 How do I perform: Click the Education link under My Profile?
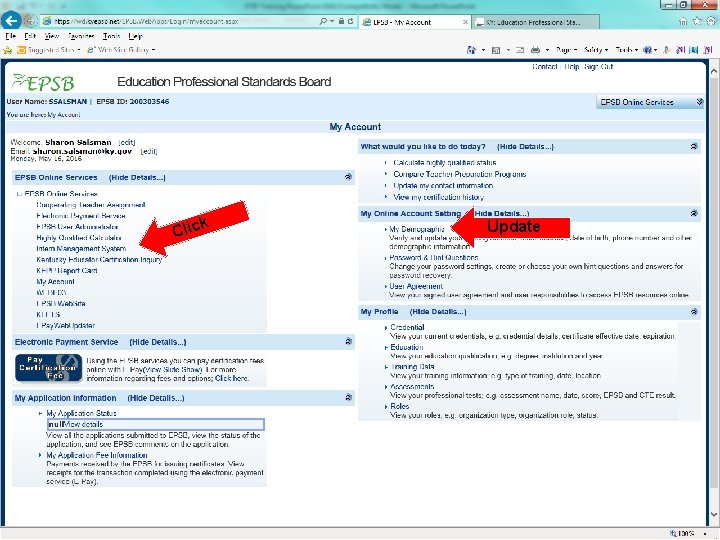tap(407, 347)
